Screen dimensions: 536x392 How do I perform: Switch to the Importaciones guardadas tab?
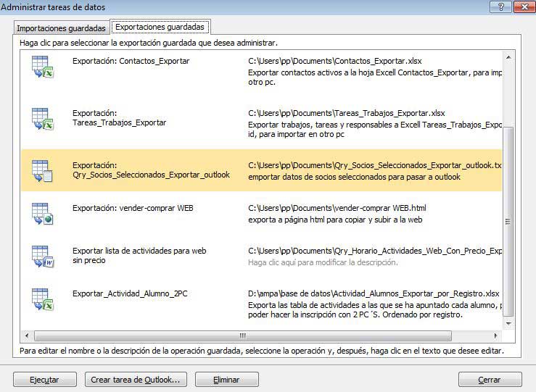click(x=62, y=28)
